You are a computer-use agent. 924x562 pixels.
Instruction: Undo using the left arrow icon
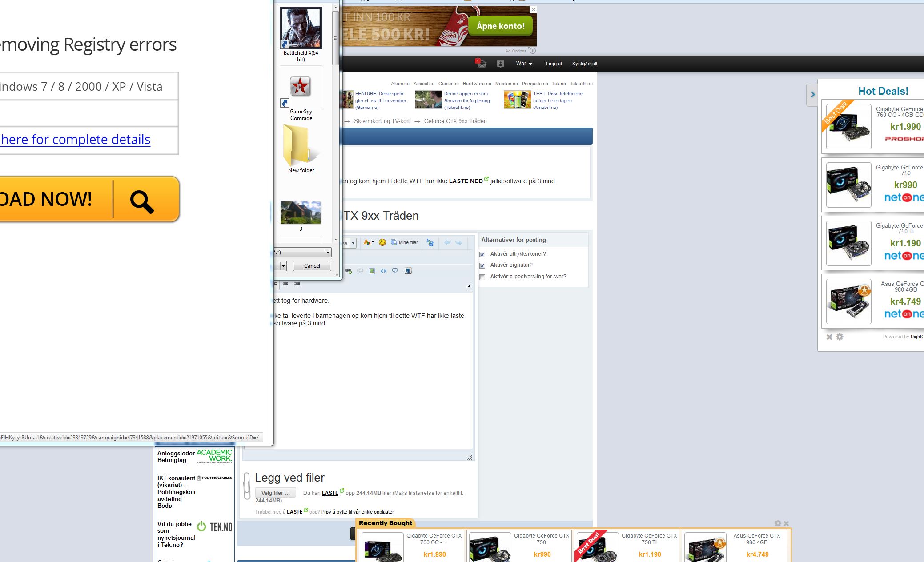coord(447,243)
